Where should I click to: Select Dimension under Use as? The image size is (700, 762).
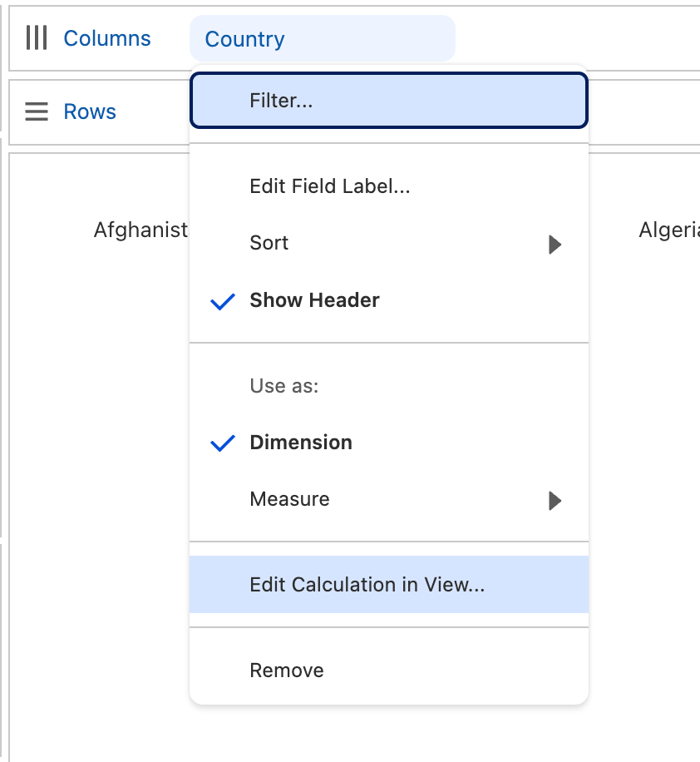301,443
